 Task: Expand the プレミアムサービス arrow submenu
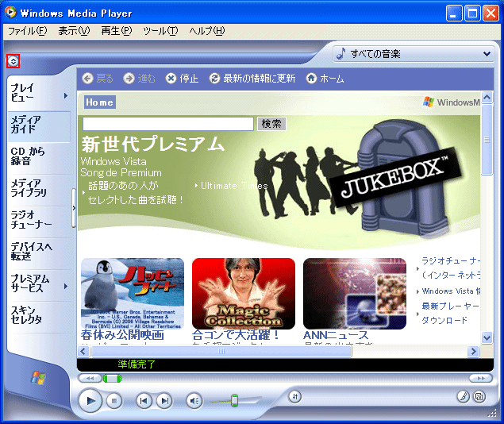(66, 286)
